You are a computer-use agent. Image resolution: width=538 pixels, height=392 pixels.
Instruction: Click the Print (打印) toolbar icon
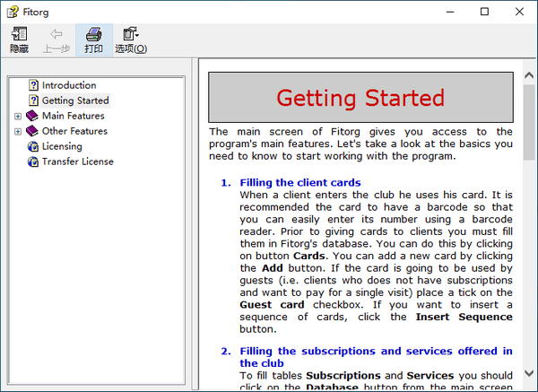[x=93, y=35]
